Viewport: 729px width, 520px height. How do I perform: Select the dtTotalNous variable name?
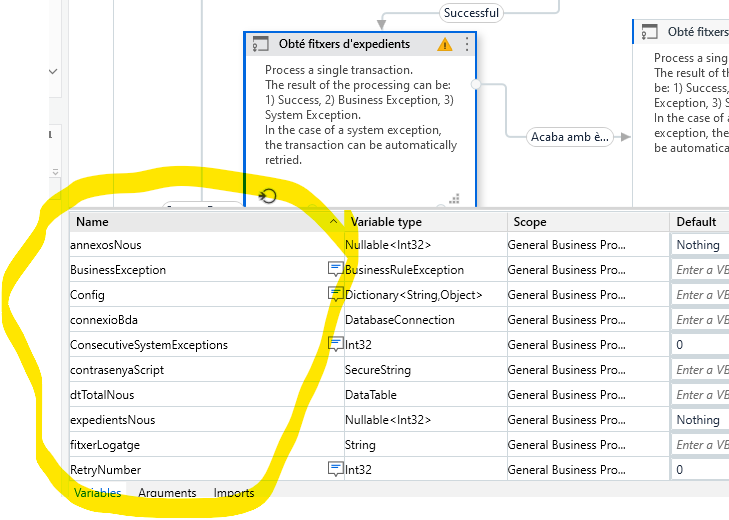tap(102, 395)
